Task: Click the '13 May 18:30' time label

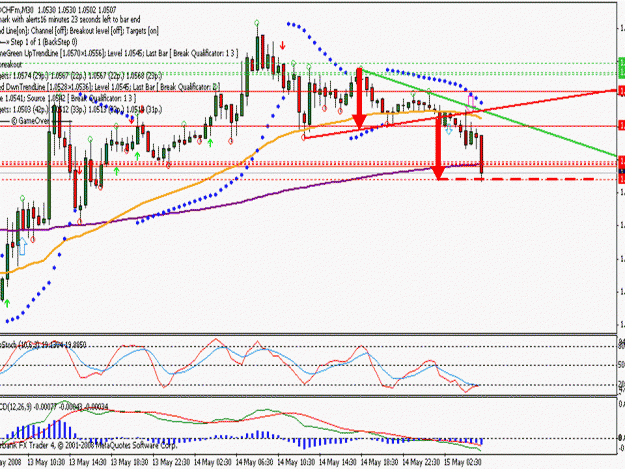Action: [129, 462]
